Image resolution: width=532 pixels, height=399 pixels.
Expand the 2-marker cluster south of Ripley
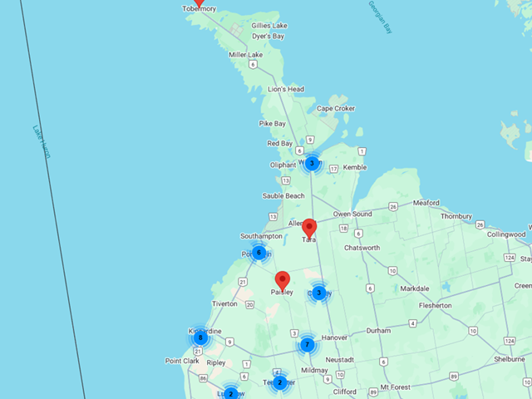pos(230,393)
